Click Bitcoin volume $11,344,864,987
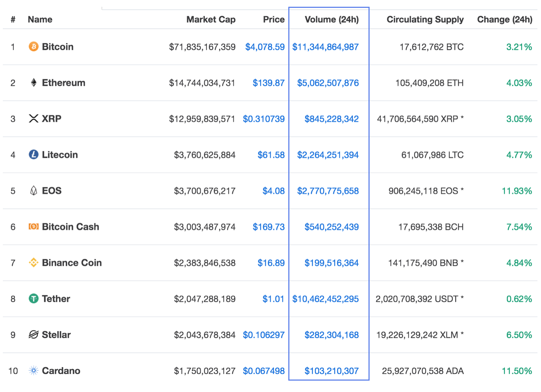 tap(325, 47)
